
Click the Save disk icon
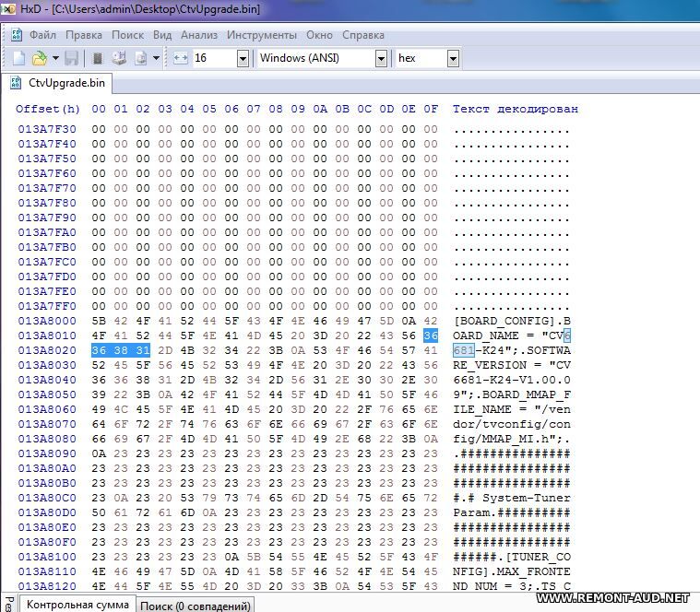tap(72, 58)
